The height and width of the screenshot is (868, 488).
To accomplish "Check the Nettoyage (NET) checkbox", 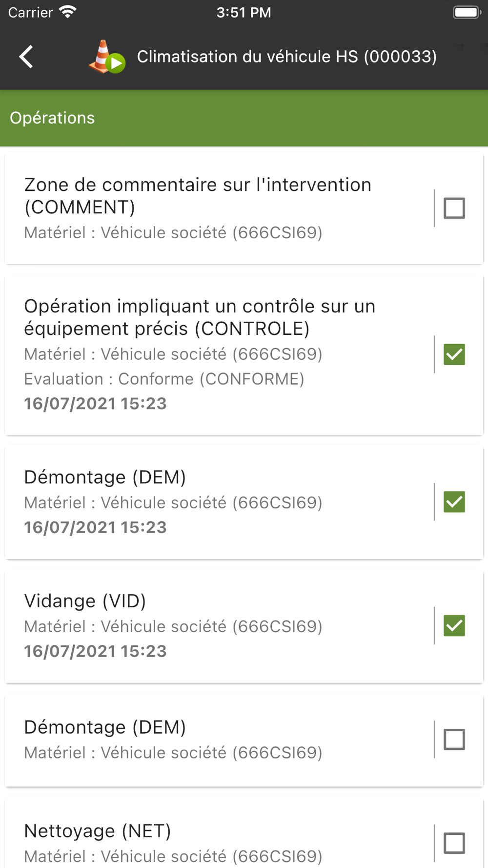I will tap(454, 843).
